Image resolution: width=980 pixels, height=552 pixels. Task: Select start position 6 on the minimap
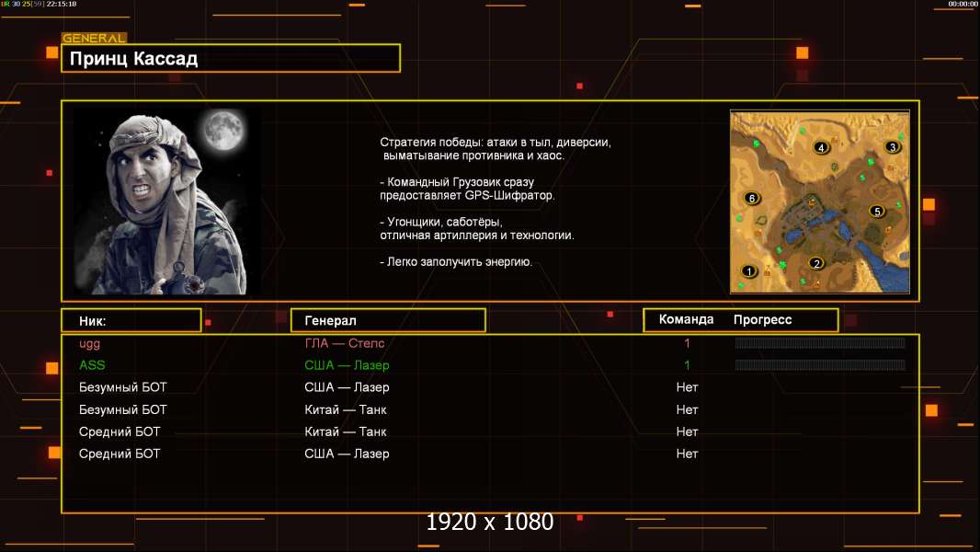[x=752, y=198]
